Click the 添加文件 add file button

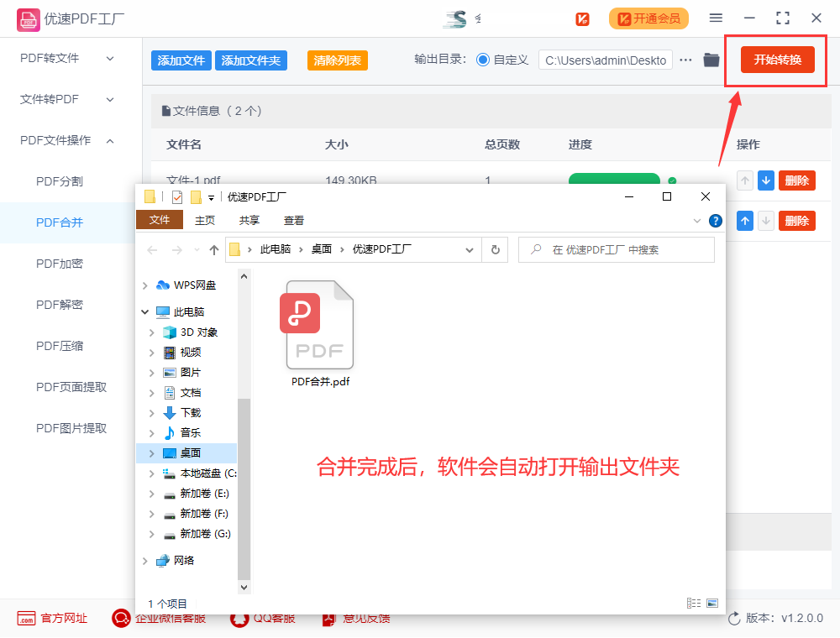(x=181, y=60)
